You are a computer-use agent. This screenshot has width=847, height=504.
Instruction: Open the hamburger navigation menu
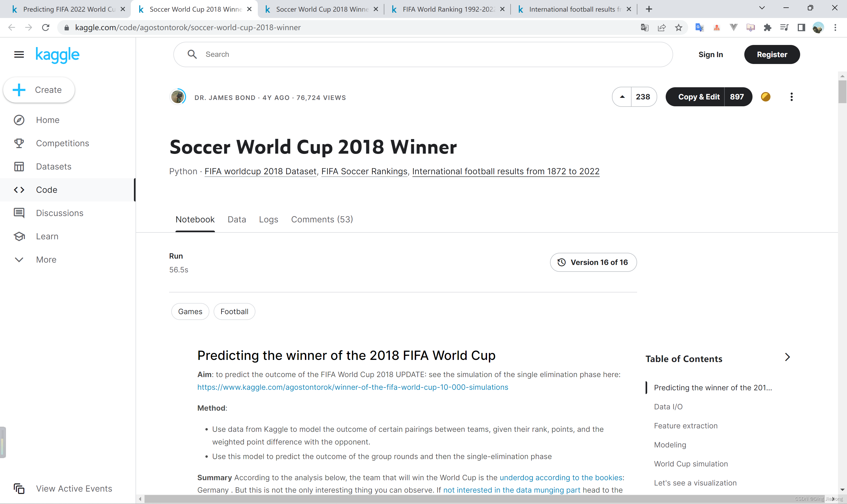[19, 54]
